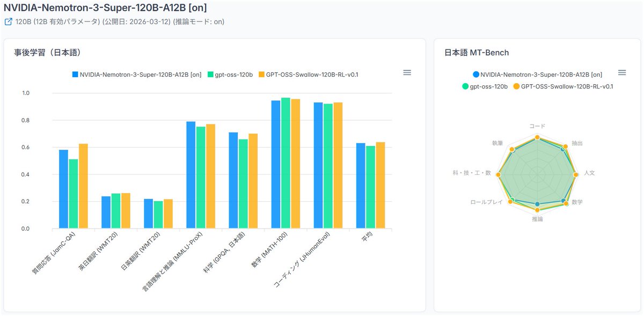Click the blue JamC-QA bar
Viewport: 644px width, 316px height.
pyautogui.click(x=63, y=189)
